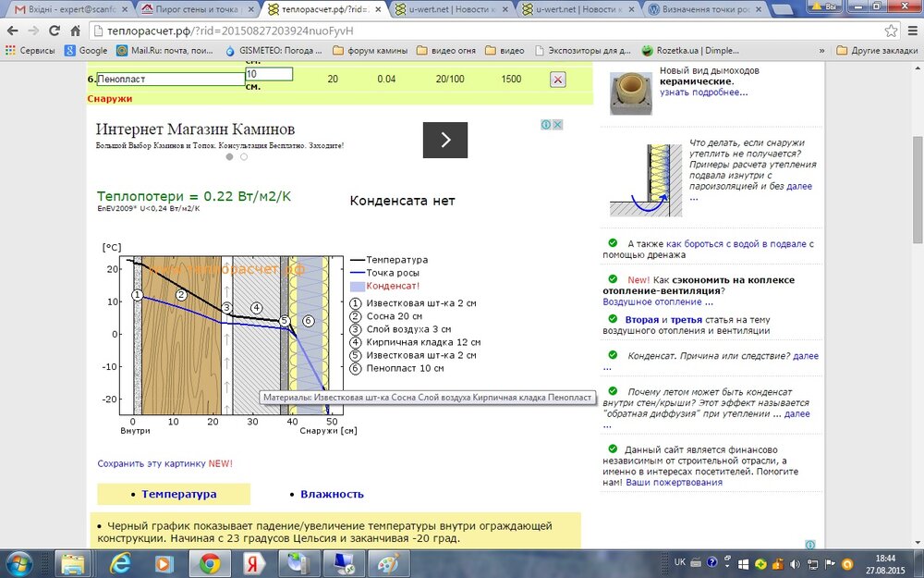Delete the Пенопласт layer row with red X

(x=557, y=80)
